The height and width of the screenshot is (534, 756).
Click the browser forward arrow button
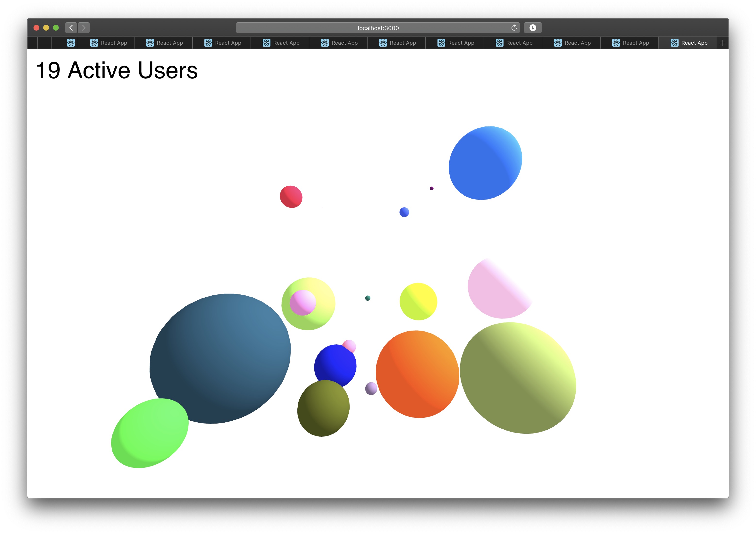click(84, 28)
